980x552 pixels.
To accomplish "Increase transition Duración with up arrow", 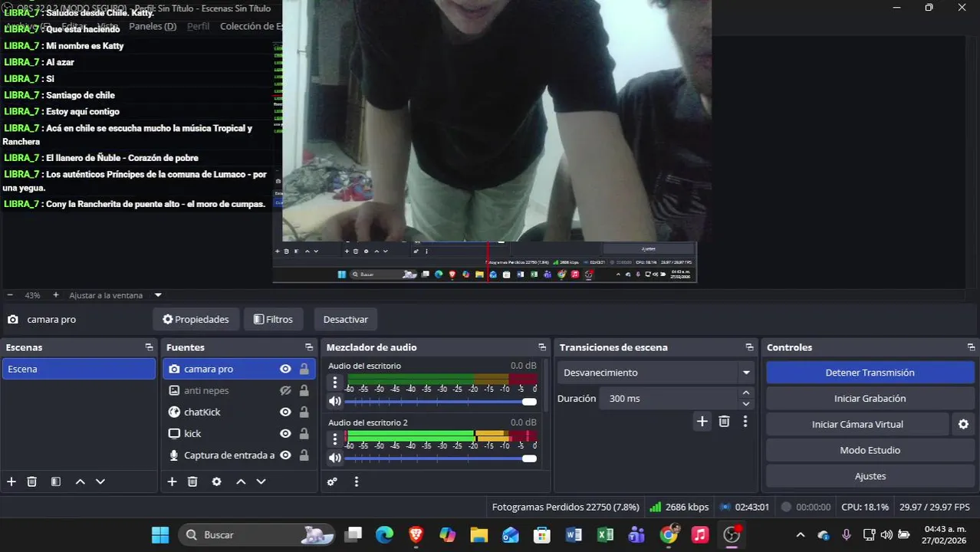I will pyautogui.click(x=746, y=393).
